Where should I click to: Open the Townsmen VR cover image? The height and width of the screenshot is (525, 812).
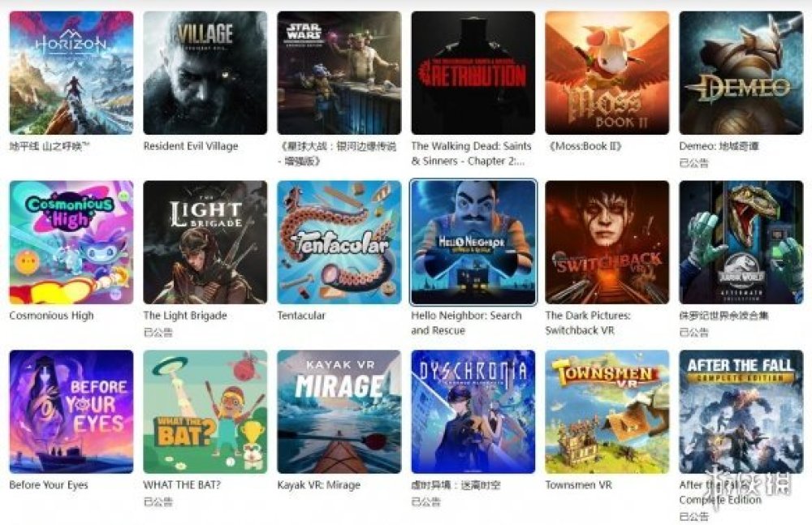point(607,411)
